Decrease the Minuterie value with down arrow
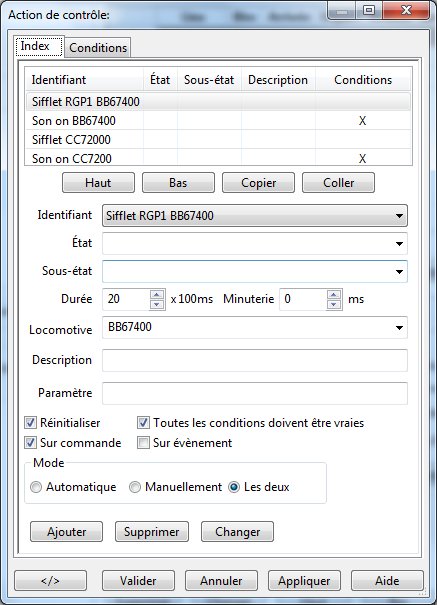Screen dimensions: 437x605 [x=334, y=304]
